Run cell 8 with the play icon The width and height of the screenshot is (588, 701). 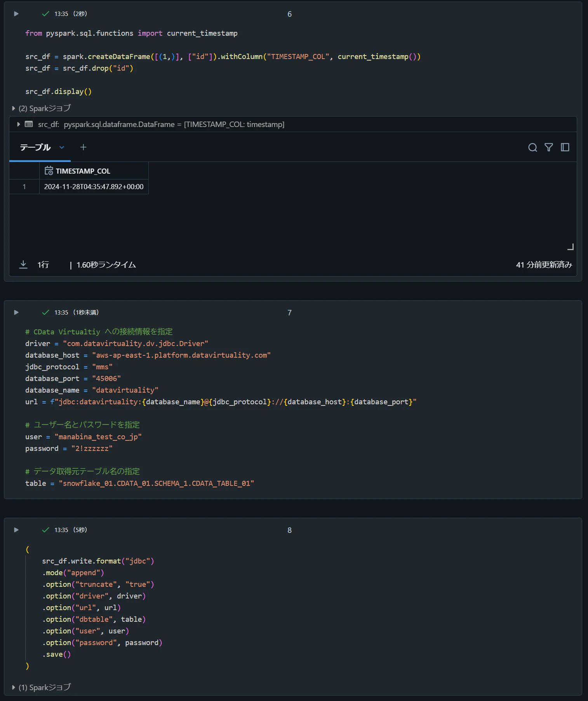coord(16,530)
